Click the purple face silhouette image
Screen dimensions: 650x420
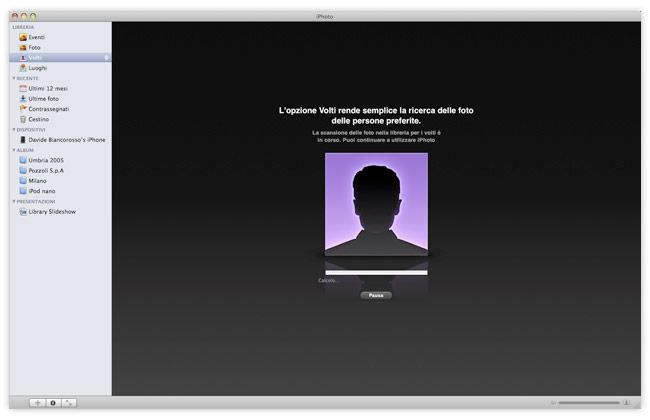[376, 204]
